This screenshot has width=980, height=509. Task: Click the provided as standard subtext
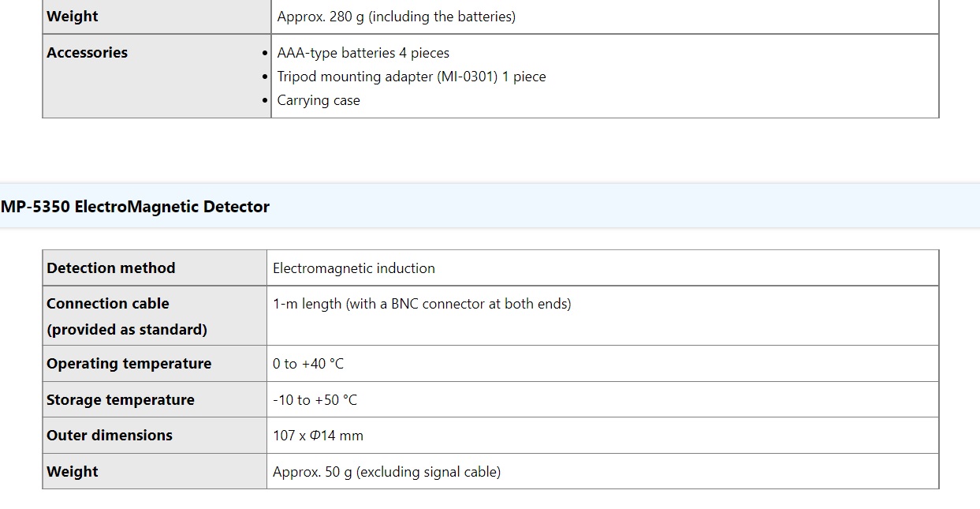(x=127, y=330)
